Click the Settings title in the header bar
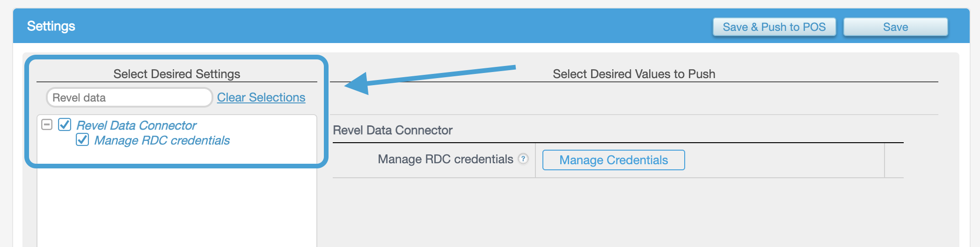980x247 pixels. (51, 26)
